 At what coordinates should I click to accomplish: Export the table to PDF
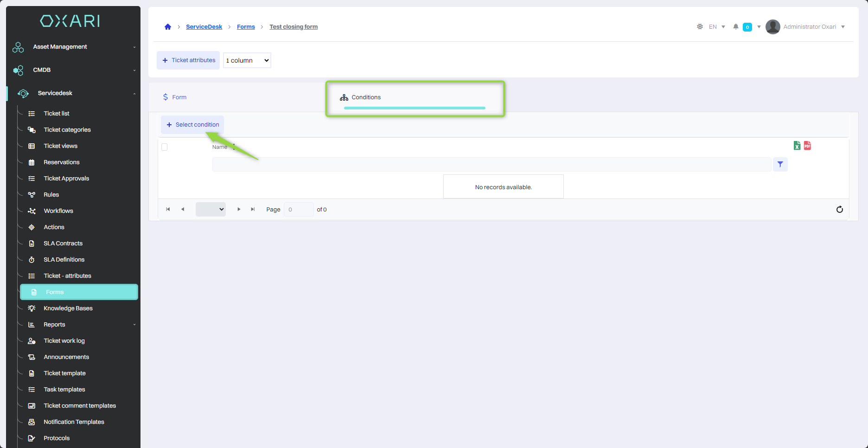pos(807,146)
